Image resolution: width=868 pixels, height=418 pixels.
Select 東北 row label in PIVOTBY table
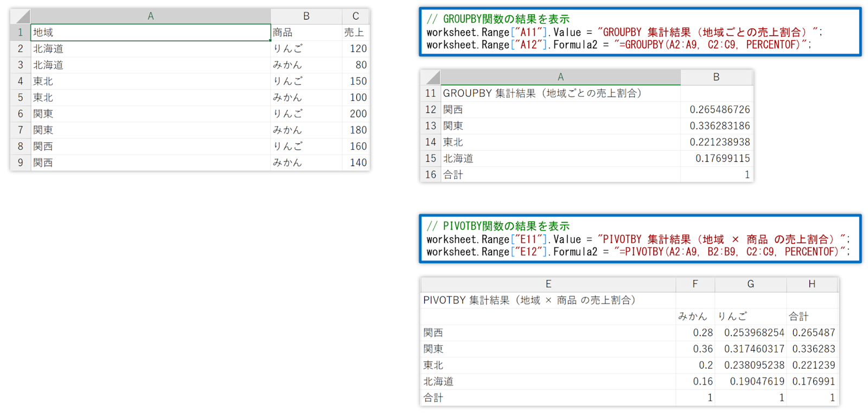point(548,365)
